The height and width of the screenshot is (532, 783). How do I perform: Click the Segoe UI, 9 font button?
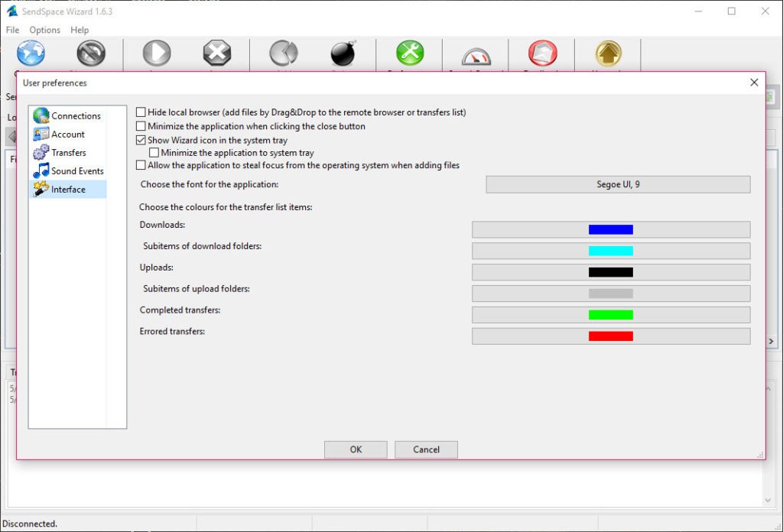click(618, 184)
